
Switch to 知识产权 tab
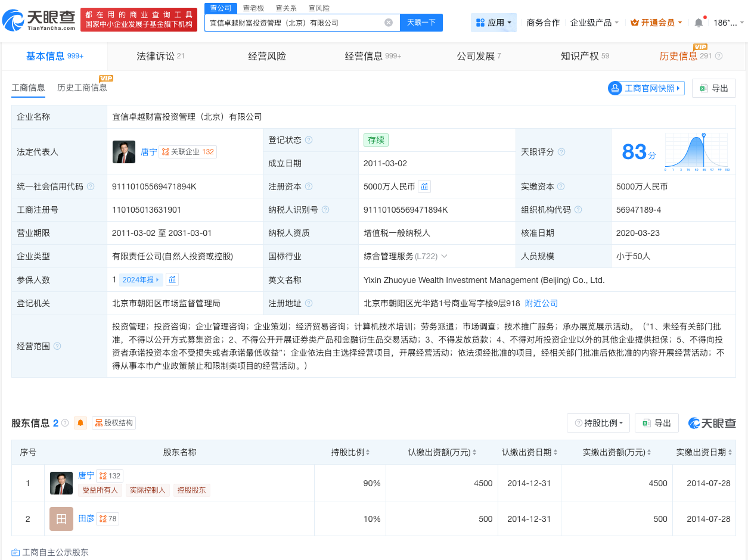tap(585, 56)
